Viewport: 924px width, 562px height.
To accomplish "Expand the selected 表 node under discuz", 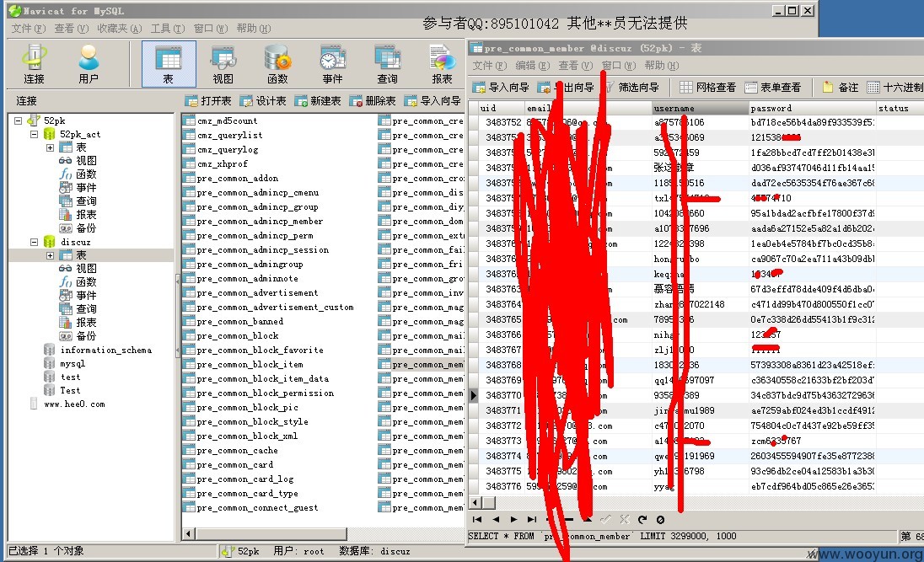I will pos(50,255).
